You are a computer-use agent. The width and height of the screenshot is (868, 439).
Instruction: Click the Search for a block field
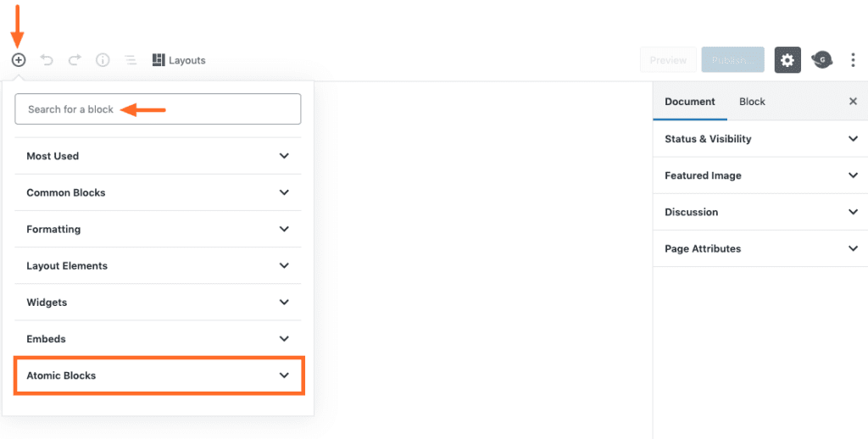(x=158, y=109)
